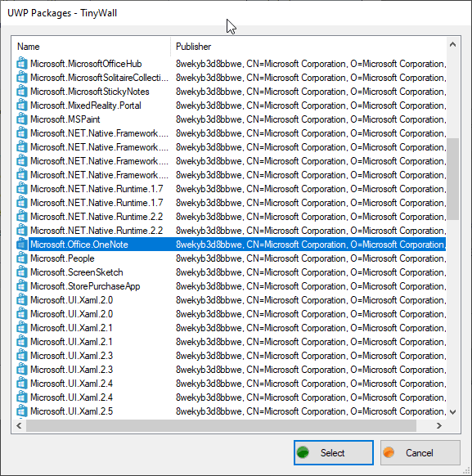Click the Microsoft.Office.OneNote name
The image size is (472, 476).
point(79,245)
